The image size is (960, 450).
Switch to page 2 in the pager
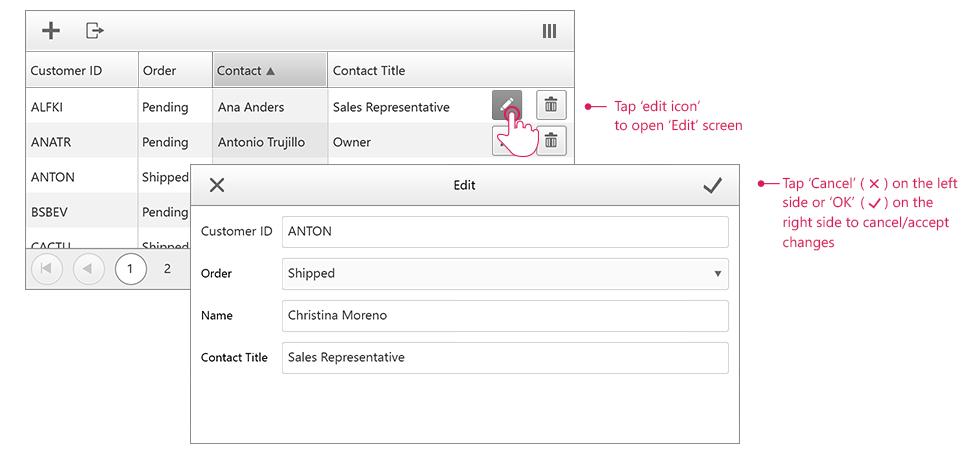click(167, 269)
